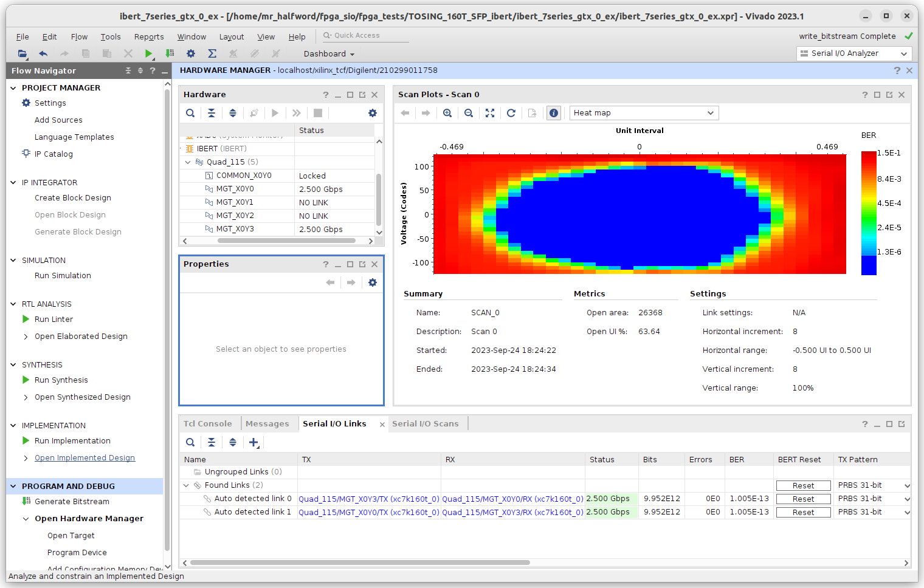The image size is (924, 588).
Task: Open Settings under Project Manager
Action: click(50, 103)
